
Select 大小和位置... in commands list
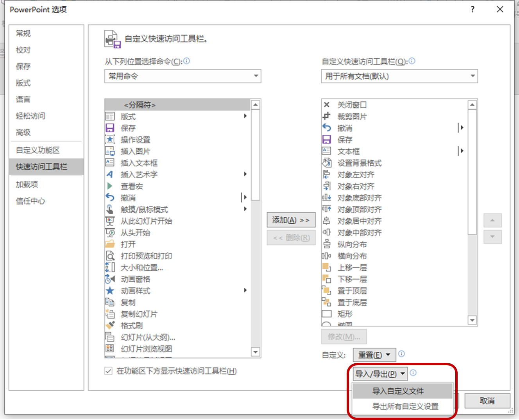point(178,267)
